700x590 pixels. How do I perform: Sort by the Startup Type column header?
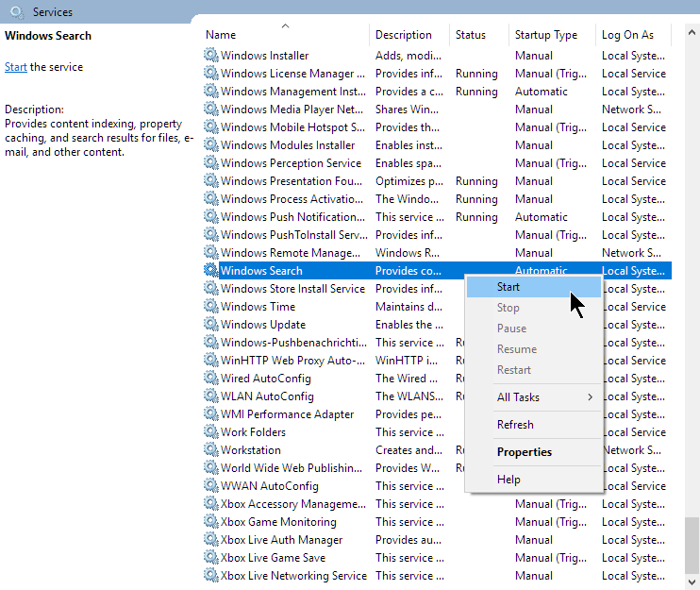coord(545,35)
